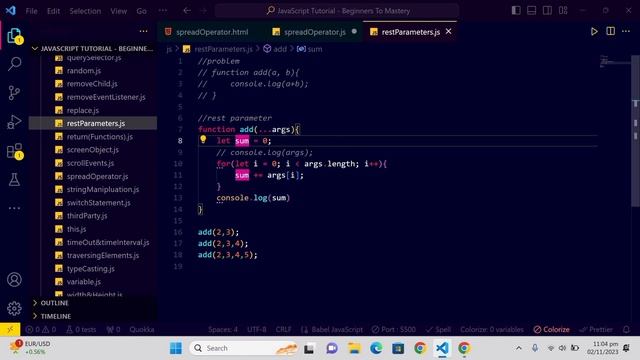Open switchStatement.js in file explorer
640x360 pixels.
point(98,203)
